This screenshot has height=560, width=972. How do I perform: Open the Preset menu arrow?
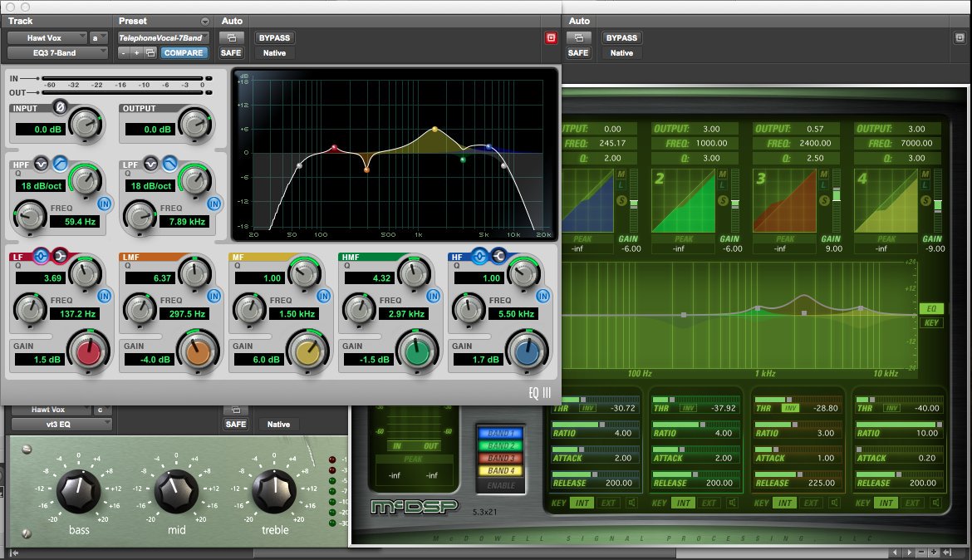coord(205,21)
